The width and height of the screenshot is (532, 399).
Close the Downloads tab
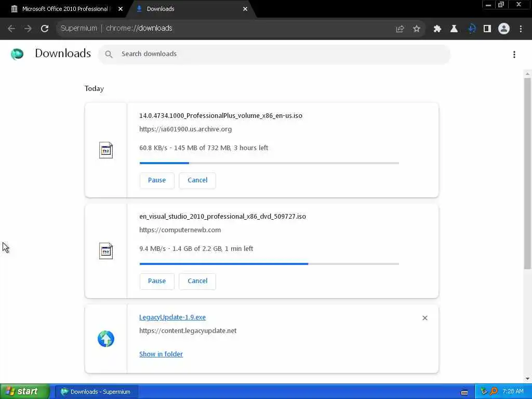pos(245,9)
